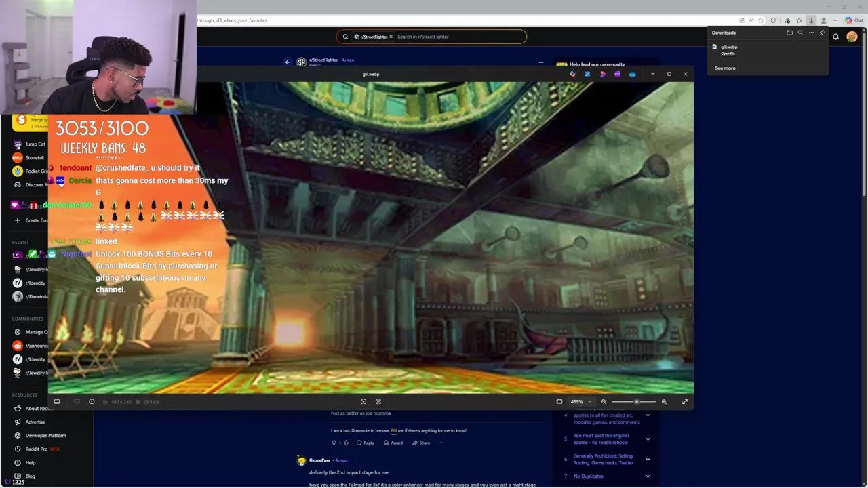Click zoom in magnifier in Photos

[664, 401]
